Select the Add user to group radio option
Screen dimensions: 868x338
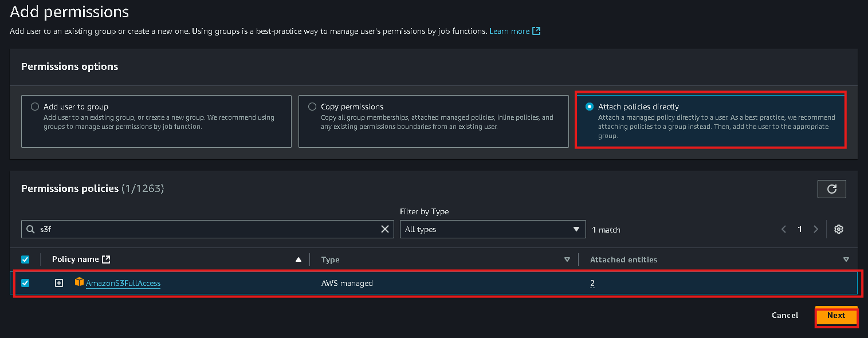35,107
